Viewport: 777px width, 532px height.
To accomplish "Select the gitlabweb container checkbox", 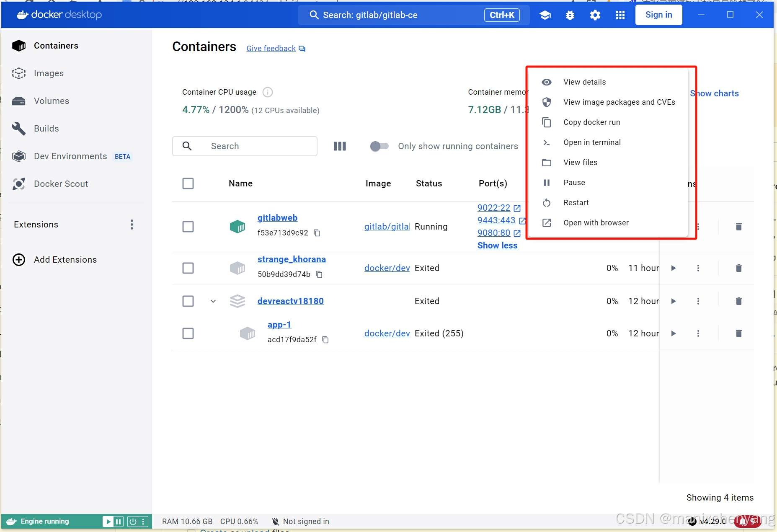I will [x=188, y=227].
